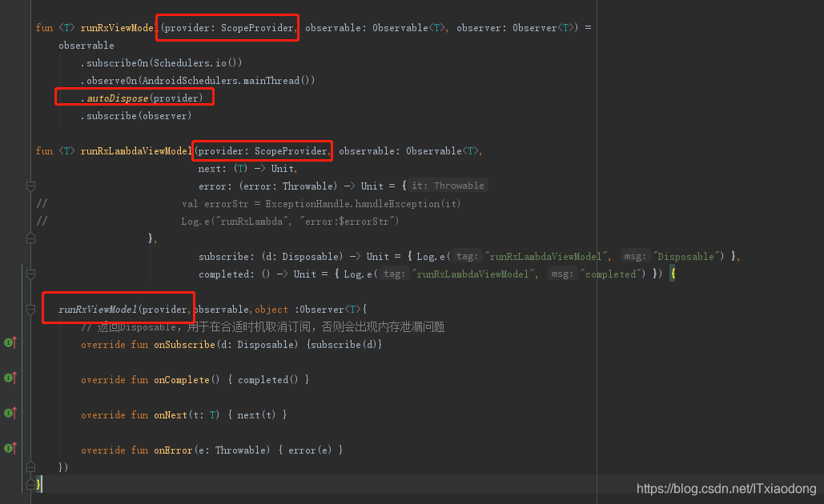Collapse the runRxViewModel function fold marker
Viewport: 824px width, 504px height.
point(30,26)
